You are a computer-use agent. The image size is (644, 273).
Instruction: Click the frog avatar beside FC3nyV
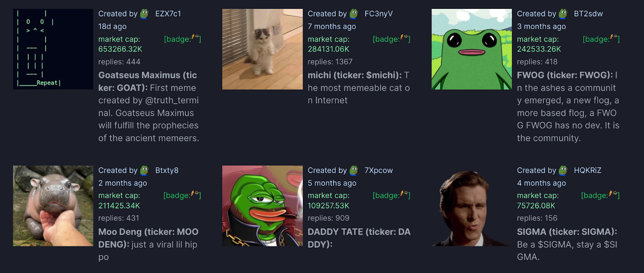coord(354,14)
